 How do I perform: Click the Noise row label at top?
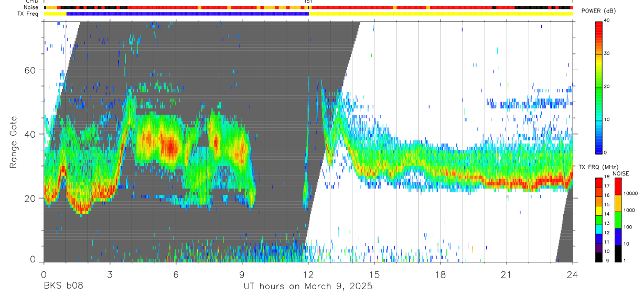click(31, 8)
